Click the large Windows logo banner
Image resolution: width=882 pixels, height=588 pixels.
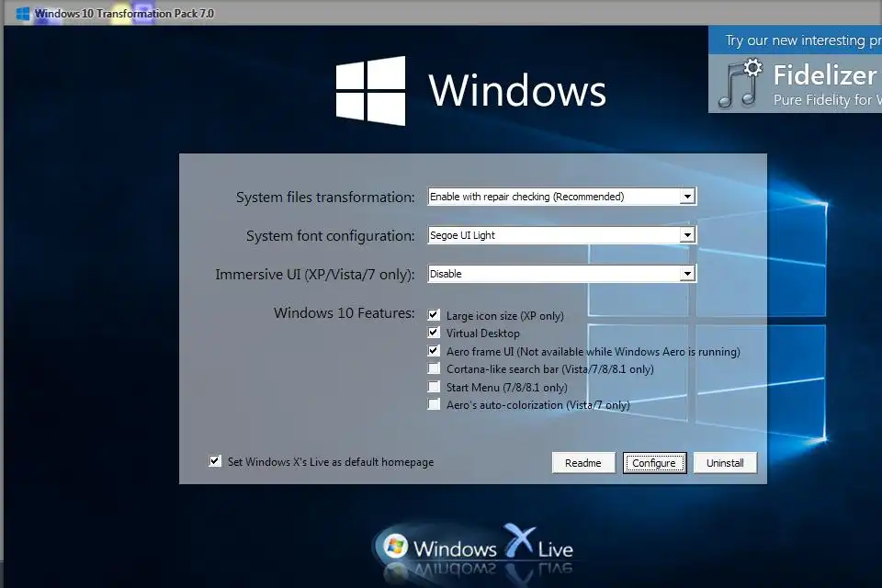coord(471,90)
